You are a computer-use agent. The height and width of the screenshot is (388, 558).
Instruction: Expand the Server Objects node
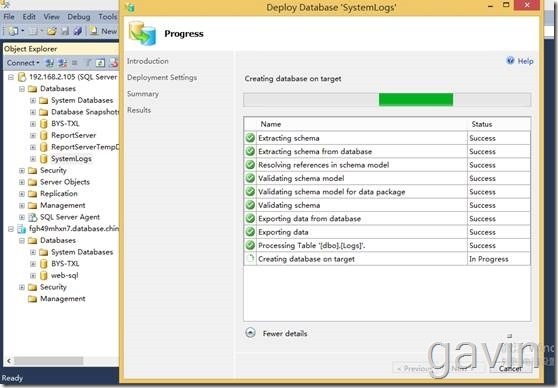[x=22, y=182]
